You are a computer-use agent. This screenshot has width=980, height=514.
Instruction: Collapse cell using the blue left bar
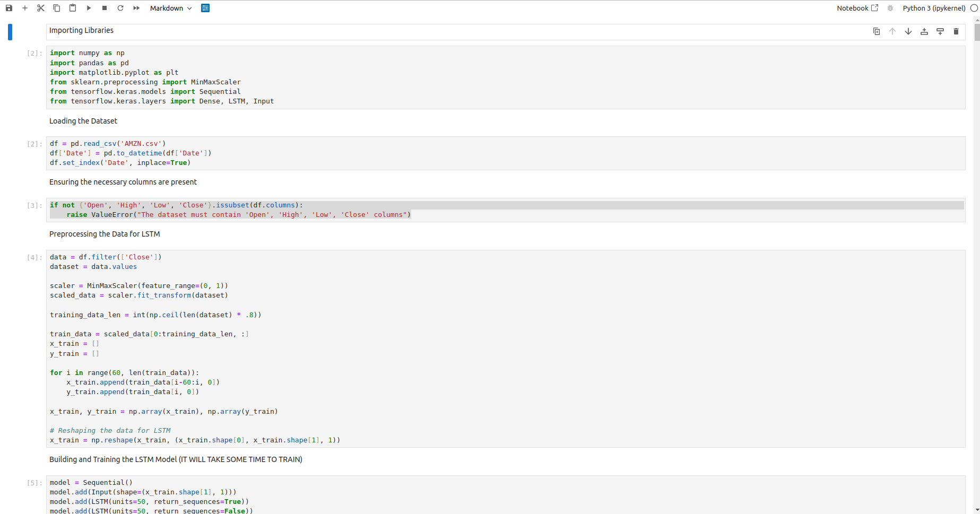(x=10, y=32)
